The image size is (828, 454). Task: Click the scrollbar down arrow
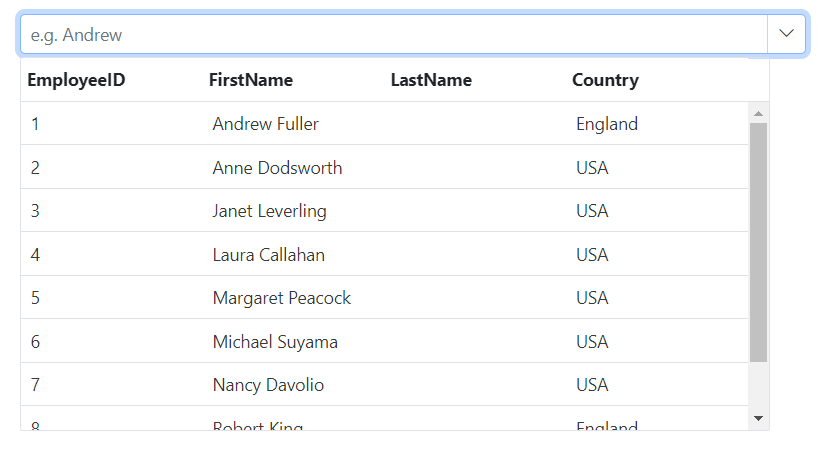758,419
